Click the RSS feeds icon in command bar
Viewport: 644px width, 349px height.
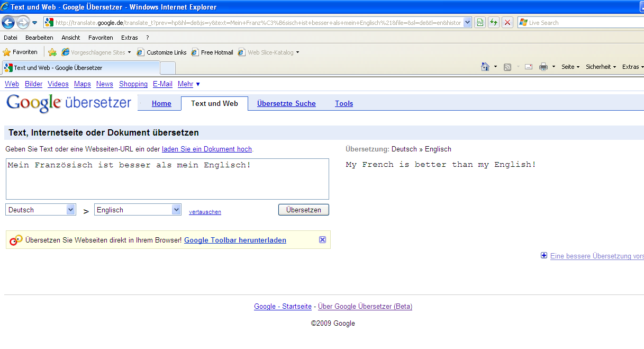507,67
